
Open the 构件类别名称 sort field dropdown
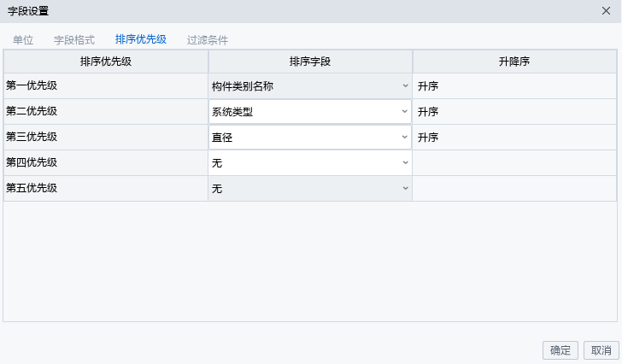point(310,86)
